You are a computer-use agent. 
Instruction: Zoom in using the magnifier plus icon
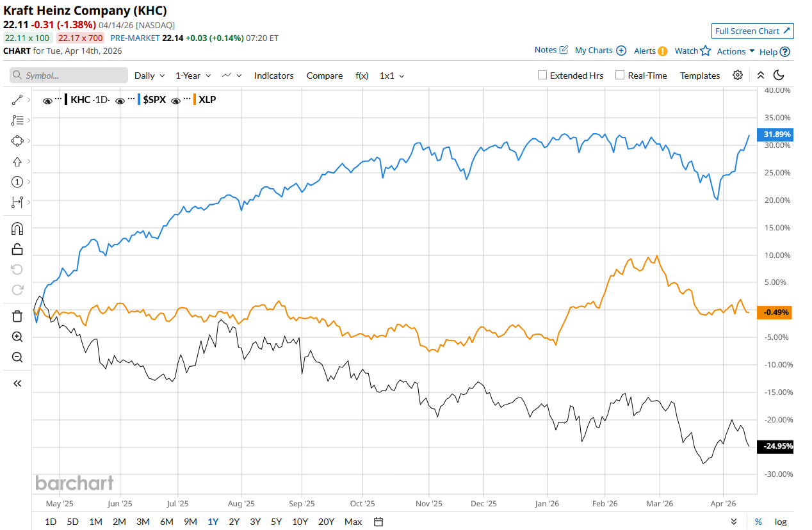coord(17,337)
